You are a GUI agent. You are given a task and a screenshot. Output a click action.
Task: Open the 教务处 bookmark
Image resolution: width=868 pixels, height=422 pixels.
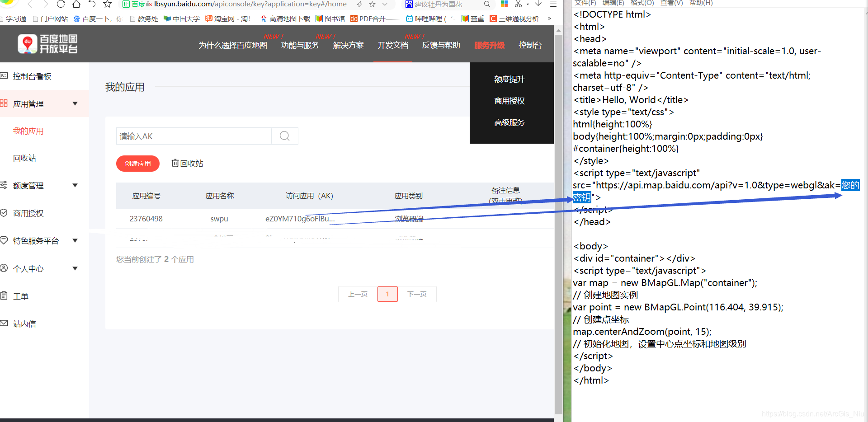pyautogui.click(x=144, y=19)
